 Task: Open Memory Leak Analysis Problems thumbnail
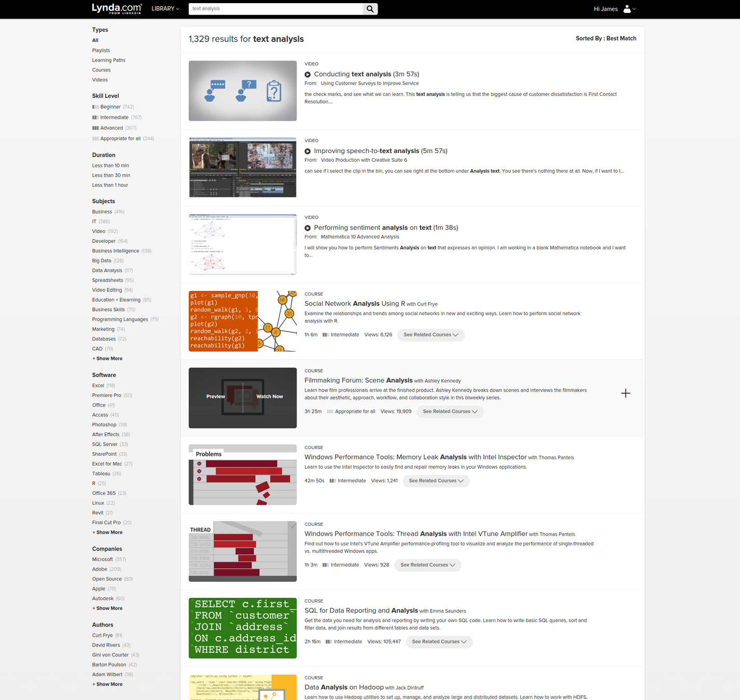click(x=243, y=474)
